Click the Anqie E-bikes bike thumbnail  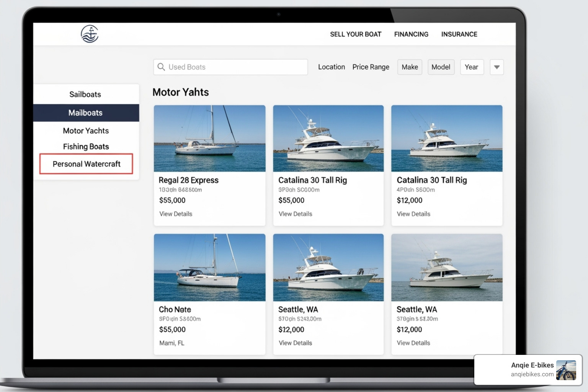point(566,370)
